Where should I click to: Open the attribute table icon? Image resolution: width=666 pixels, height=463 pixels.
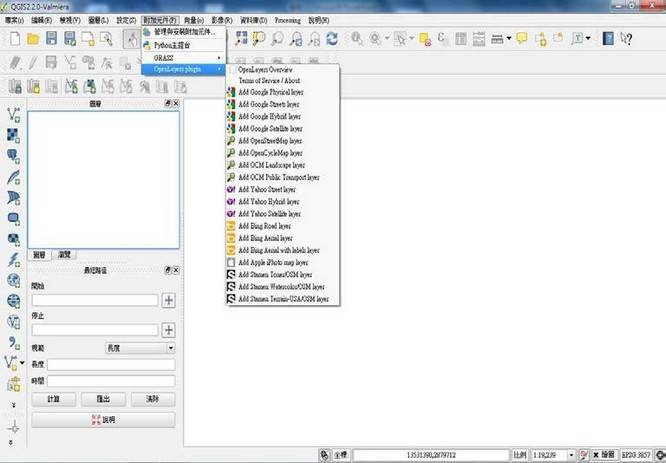pyautogui.click(x=461, y=39)
